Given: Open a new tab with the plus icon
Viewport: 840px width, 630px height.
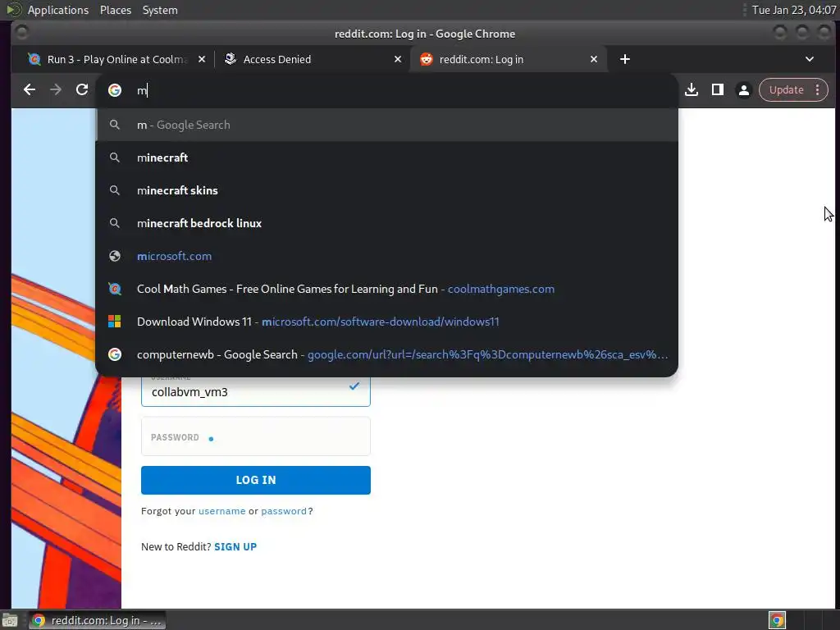Looking at the screenshot, I should point(624,59).
